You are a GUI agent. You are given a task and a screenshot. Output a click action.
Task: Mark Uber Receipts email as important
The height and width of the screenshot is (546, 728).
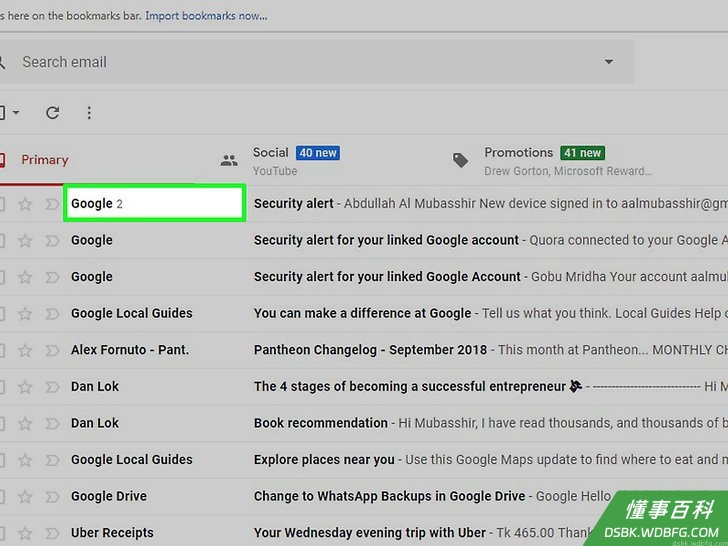(52, 533)
